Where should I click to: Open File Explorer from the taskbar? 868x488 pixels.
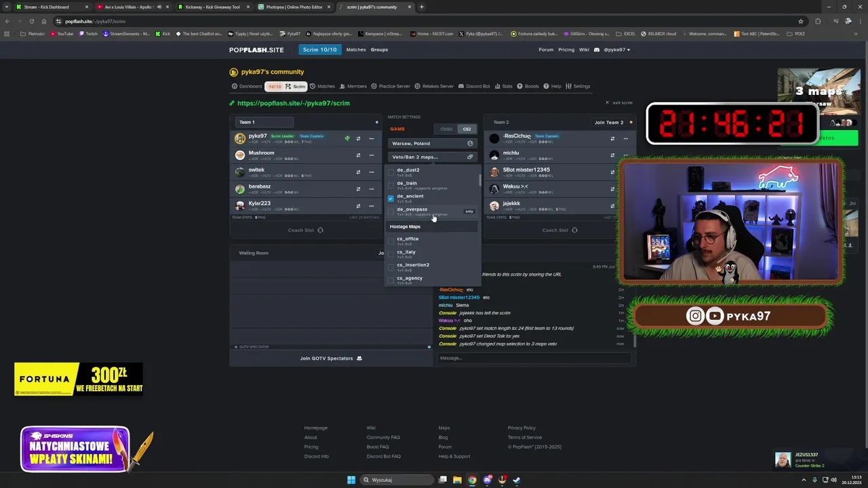[457, 480]
